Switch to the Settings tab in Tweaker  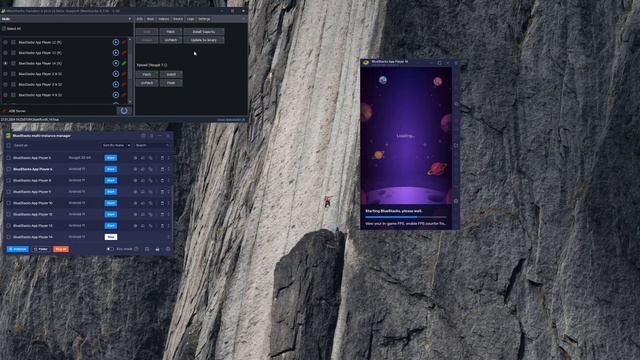(x=204, y=19)
